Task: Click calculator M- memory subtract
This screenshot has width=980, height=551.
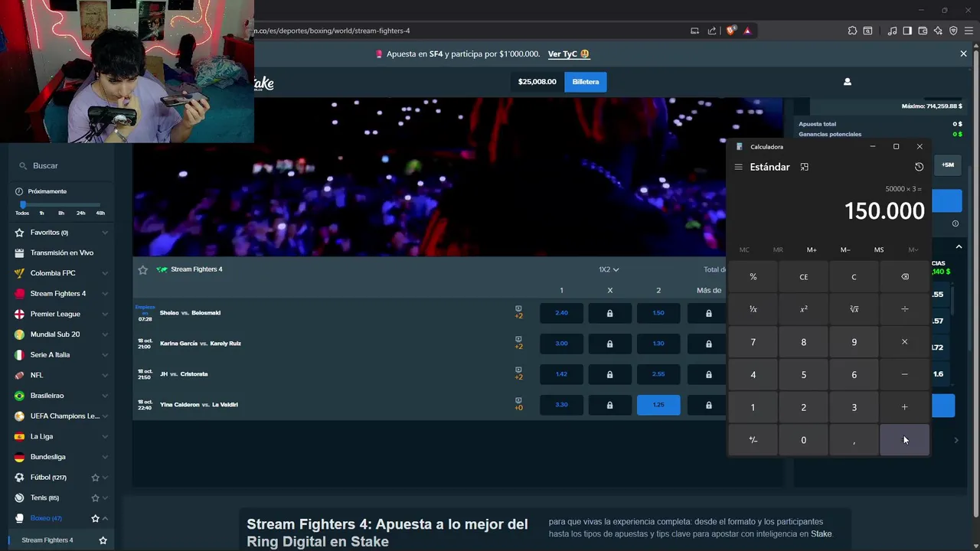Action: pyautogui.click(x=845, y=249)
